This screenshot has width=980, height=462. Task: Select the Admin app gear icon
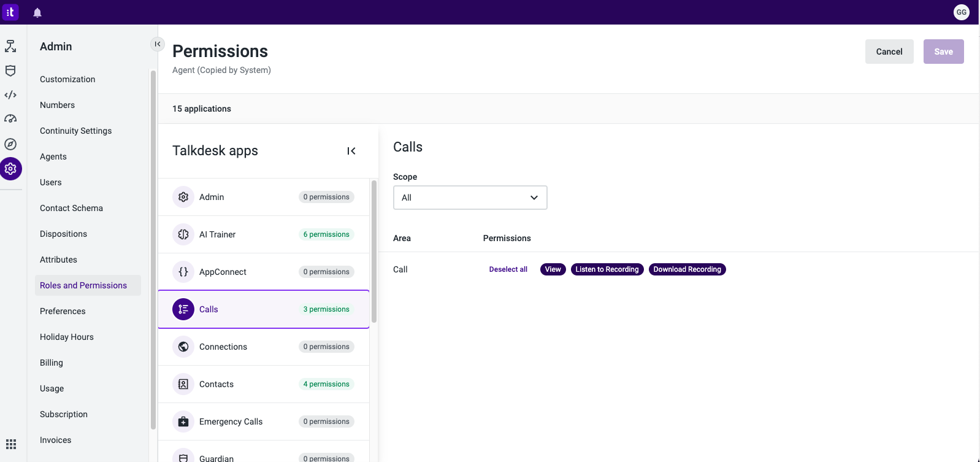(x=183, y=197)
